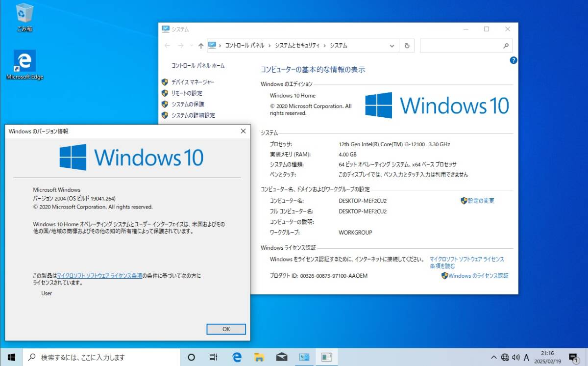588x366 pixels.
Task: Click the product ID 00326-00873-97100-AAOEM
Action: coord(334,276)
